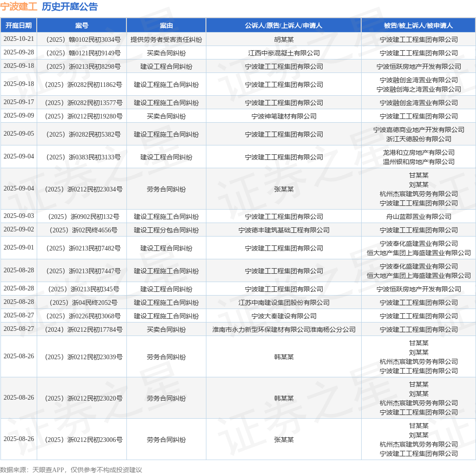The height and width of the screenshot is (474, 476).
Task: Click the 历史开庭公告 heading
Action: [70, 7]
